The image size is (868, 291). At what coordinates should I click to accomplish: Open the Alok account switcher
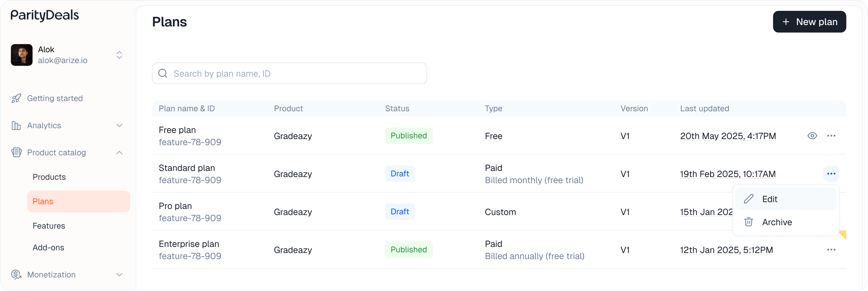click(119, 55)
